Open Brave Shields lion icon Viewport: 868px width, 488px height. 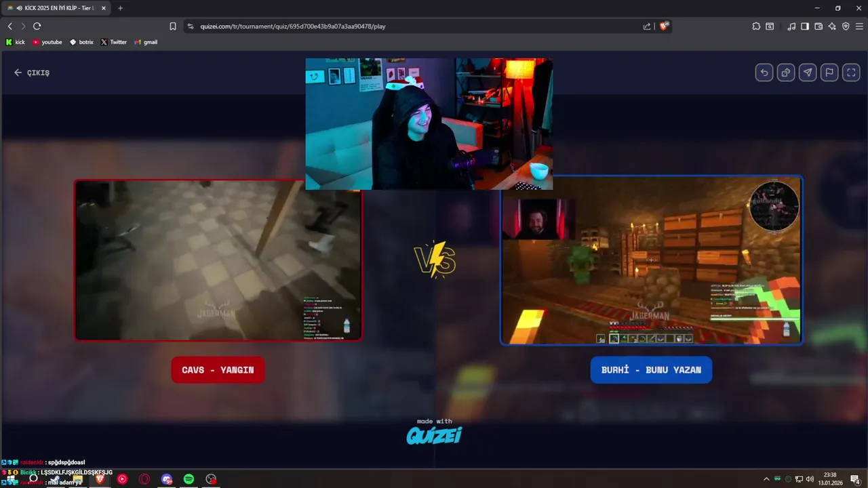[x=664, y=26]
